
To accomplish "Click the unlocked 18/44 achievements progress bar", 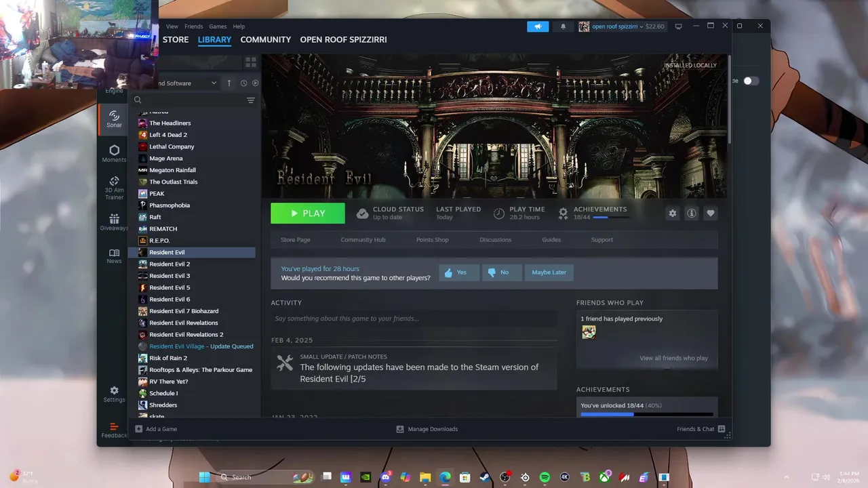I will [x=647, y=414].
